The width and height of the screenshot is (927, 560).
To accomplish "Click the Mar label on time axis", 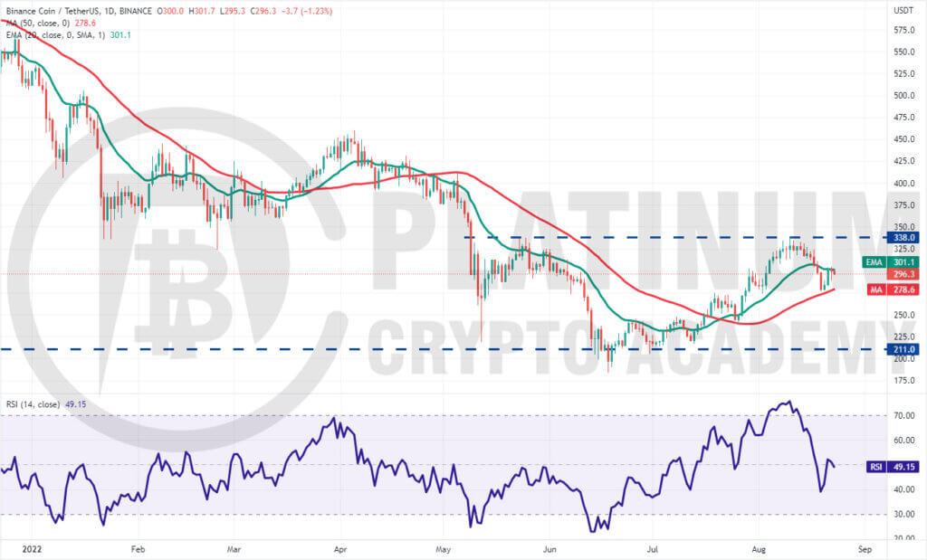I will point(234,549).
